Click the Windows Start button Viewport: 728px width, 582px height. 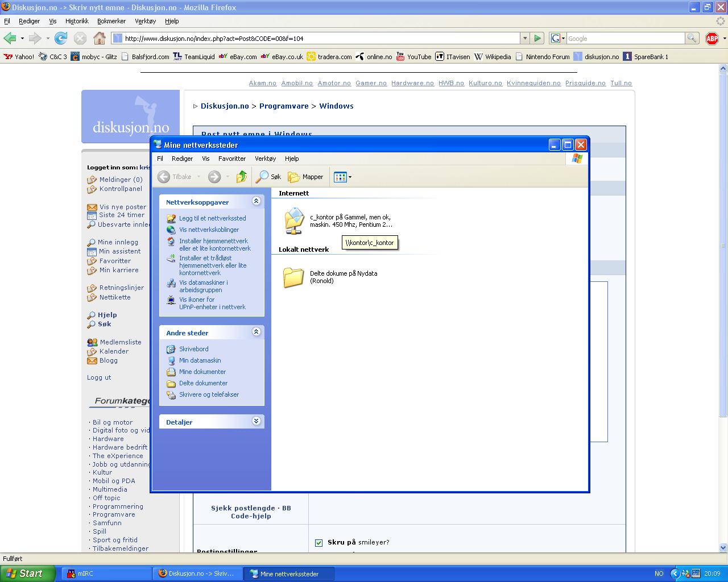click(28, 573)
